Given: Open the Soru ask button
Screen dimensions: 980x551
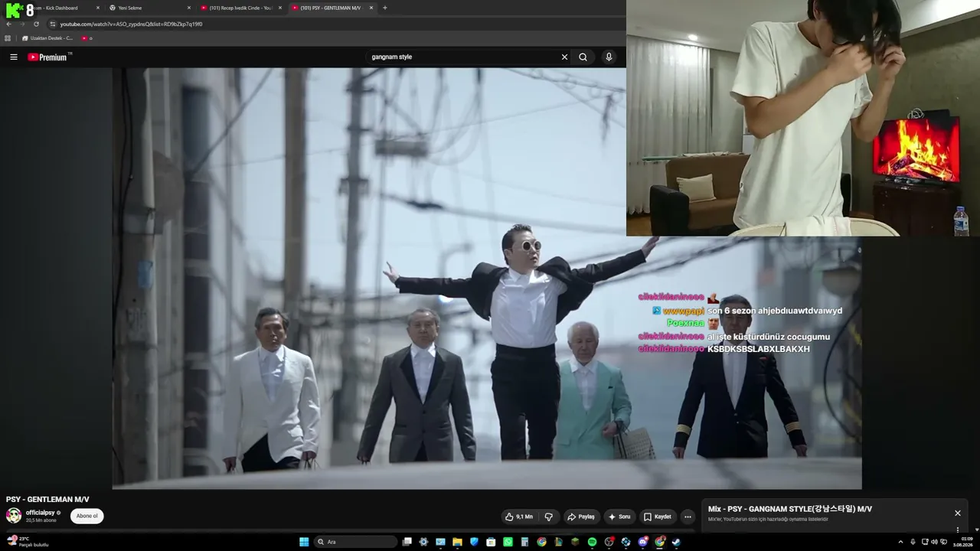Looking at the screenshot, I should (619, 517).
